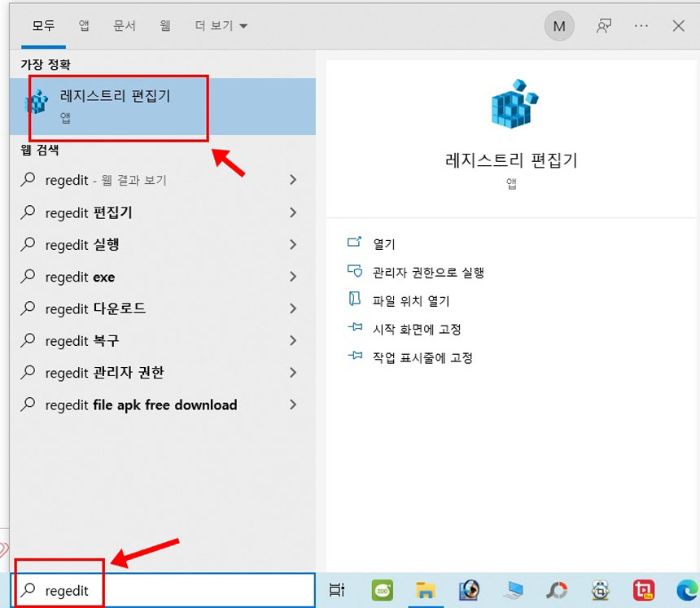Click 열기 to open Registry Editor
This screenshot has width=700, height=608.
[x=384, y=243]
